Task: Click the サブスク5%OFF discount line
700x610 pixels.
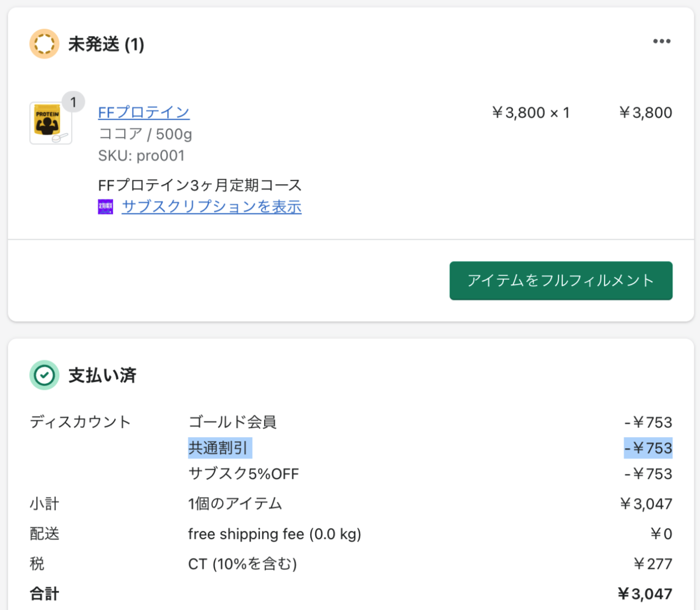Action: pos(243,474)
